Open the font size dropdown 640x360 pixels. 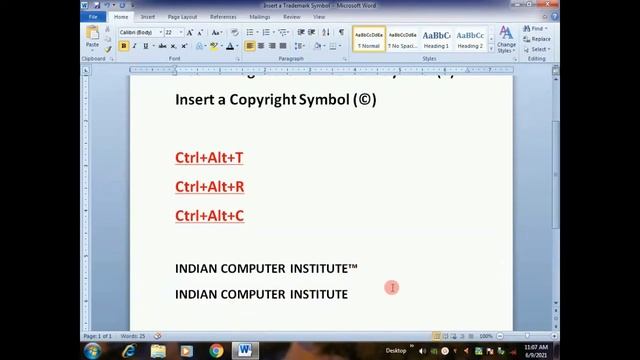click(181, 32)
